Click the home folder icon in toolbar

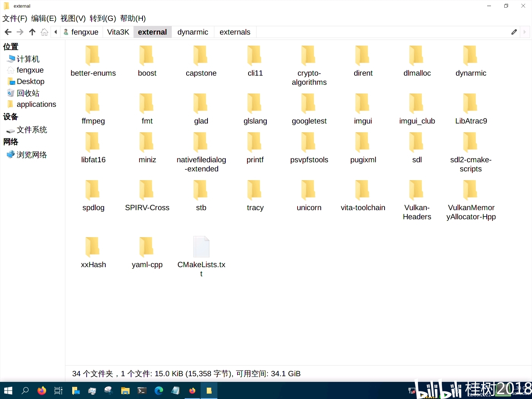click(44, 32)
